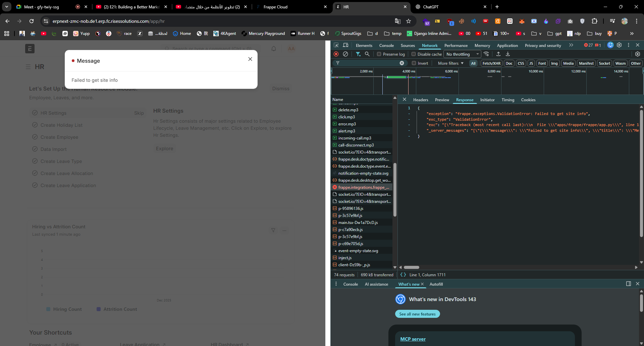Viewport: 644px width, 346px height.
Task: Enable the Disable cache checkbox
Action: tap(414, 54)
